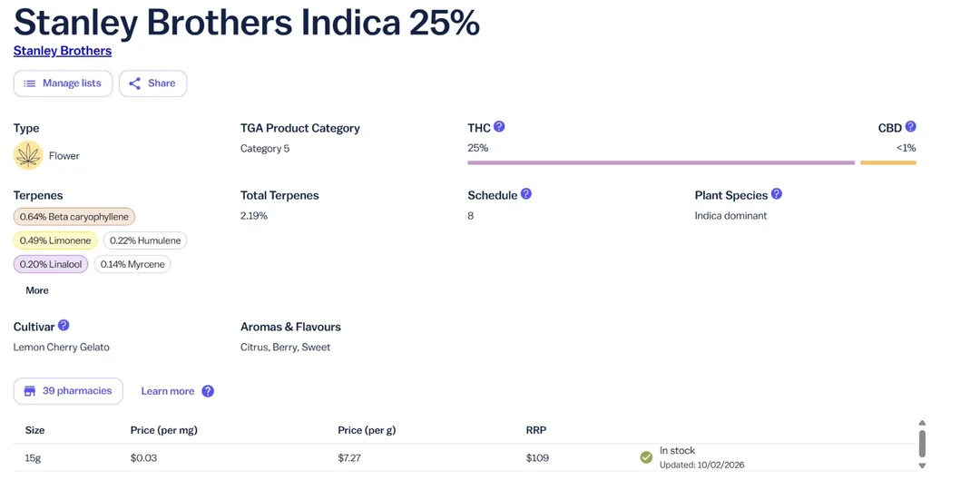Expand the terpenes list with More
980x490 pixels.
click(37, 290)
